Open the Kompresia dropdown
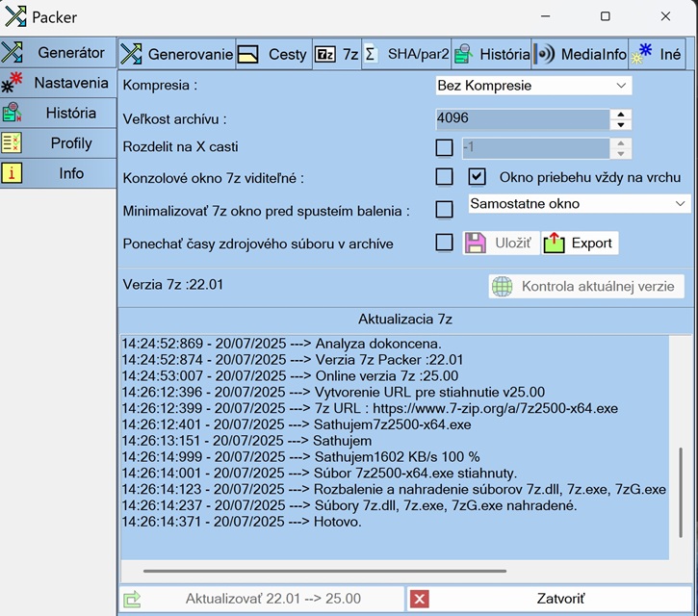698x616 pixels. 533,86
